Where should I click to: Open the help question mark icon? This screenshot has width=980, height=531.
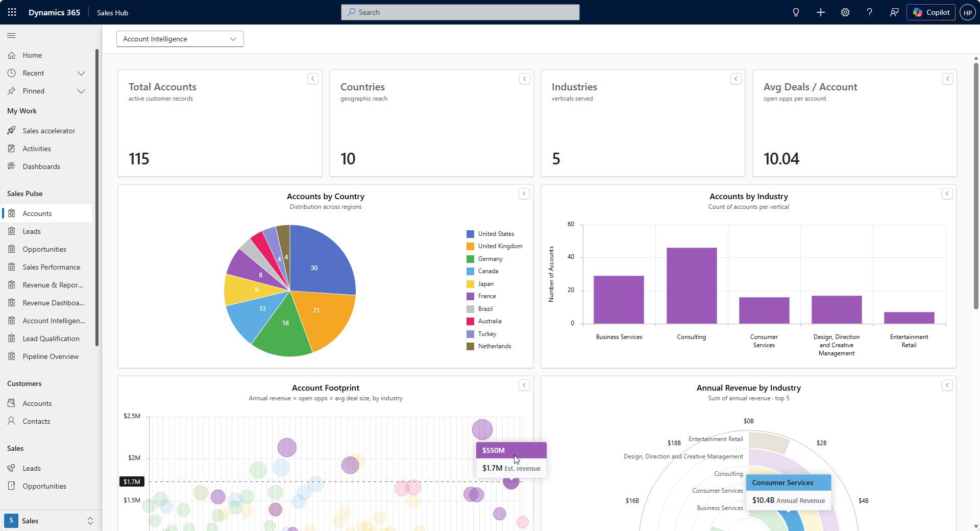point(870,12)
